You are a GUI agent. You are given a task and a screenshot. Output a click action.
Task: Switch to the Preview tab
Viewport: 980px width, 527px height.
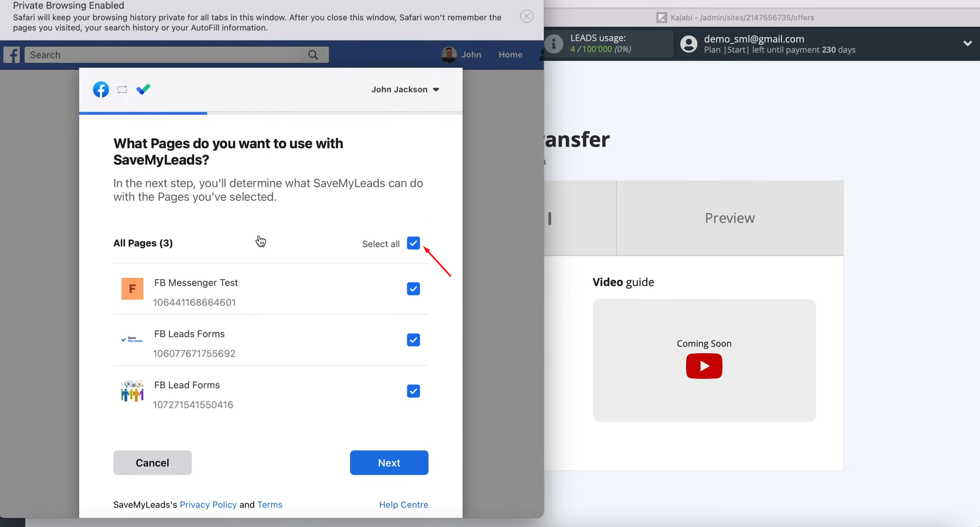[x=730, y=218]
